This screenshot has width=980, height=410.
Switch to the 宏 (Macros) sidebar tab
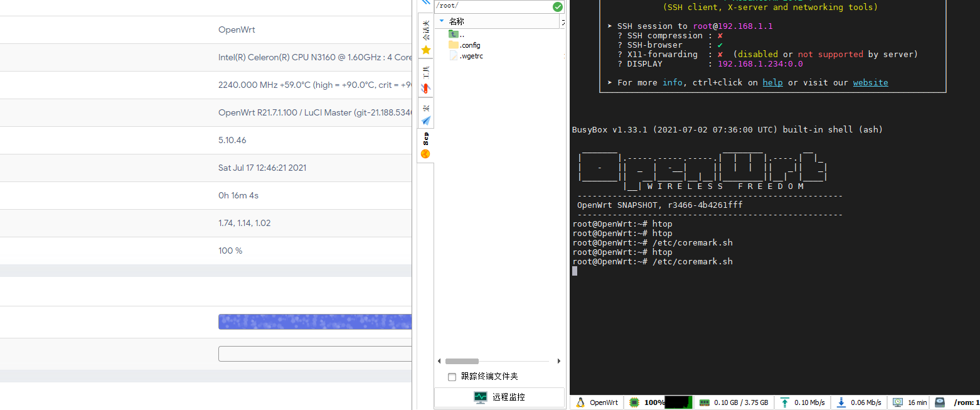(425, 107)
